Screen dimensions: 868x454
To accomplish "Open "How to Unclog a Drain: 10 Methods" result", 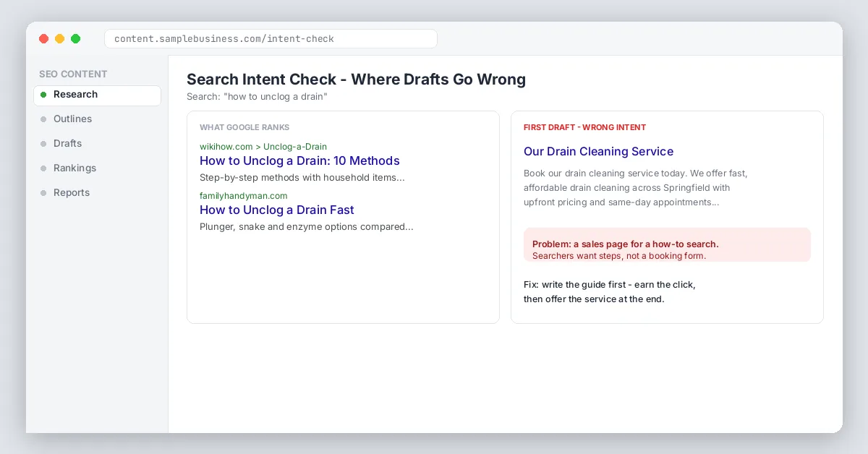I will click(299, 160).
